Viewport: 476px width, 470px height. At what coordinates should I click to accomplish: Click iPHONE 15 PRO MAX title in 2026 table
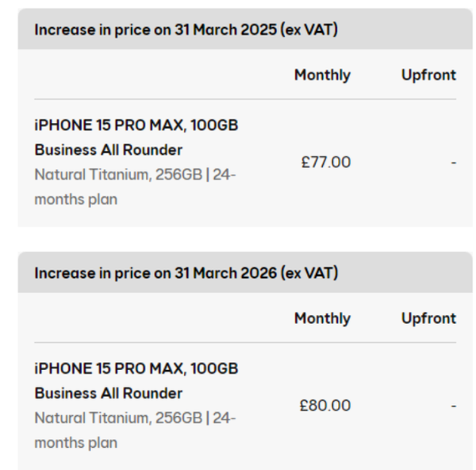(136, 368)
